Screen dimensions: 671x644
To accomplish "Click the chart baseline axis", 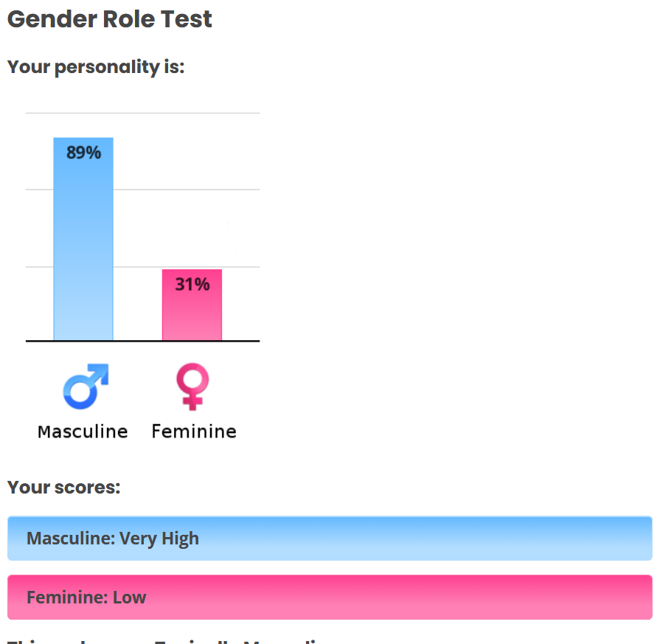I will coord(142,341).
